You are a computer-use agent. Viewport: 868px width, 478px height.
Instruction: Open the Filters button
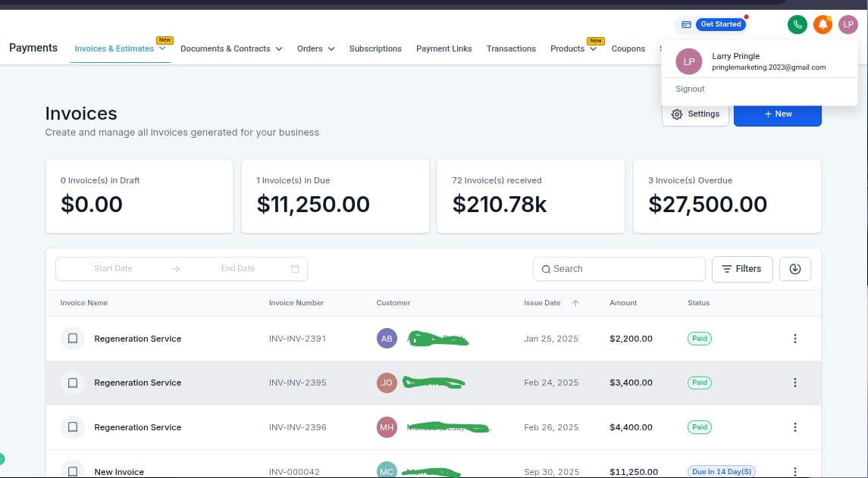pos(742,269)
